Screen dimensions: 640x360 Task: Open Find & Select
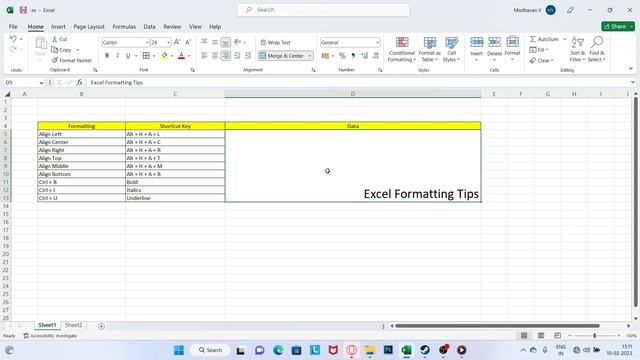point(597,49)
